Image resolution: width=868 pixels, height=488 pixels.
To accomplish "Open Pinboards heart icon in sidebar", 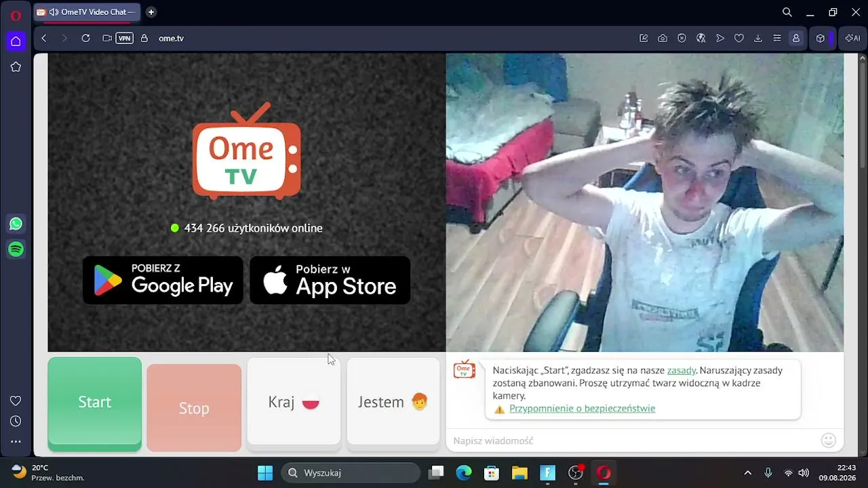I will tap(16, 401).
